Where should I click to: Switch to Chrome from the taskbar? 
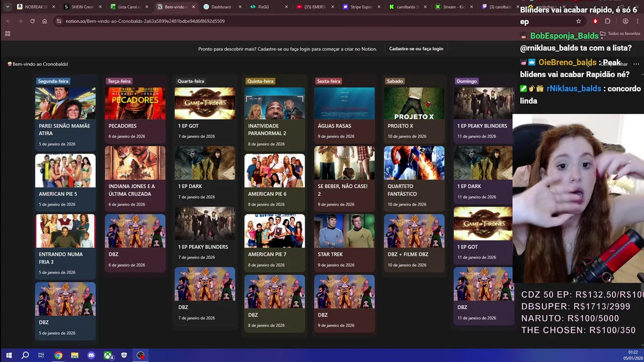pos(58,355)
